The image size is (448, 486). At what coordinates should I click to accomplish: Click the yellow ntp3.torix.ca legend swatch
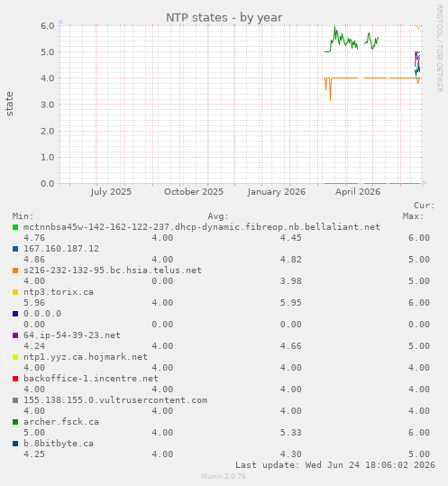click(15, 292)
